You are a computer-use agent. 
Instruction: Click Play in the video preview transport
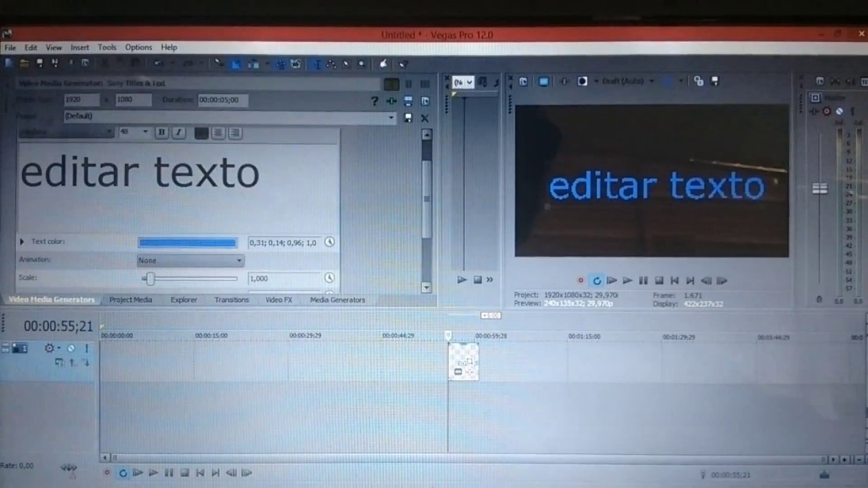click(x=627, y=281)
